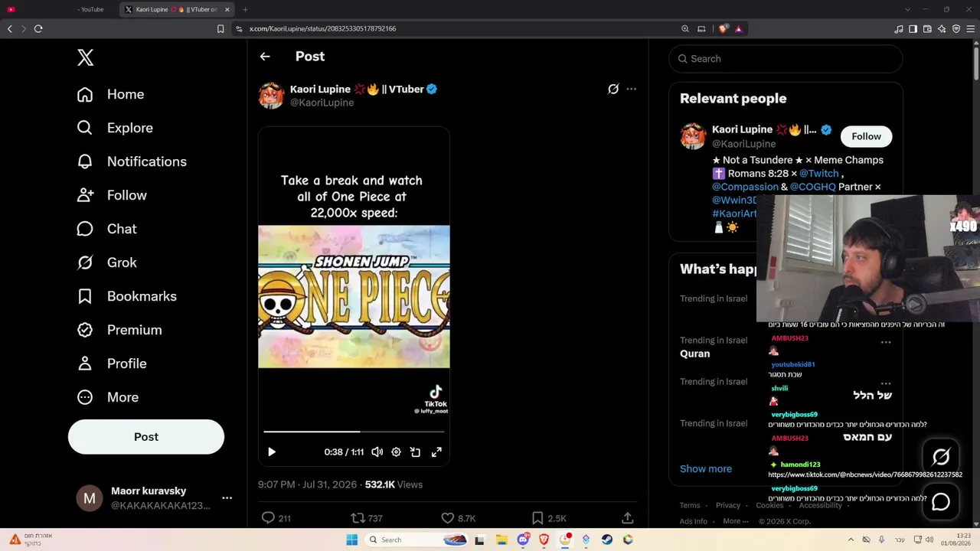The height and width of the screenshot is (551, 980).
Task: Open the Quran trending topic
Action: coord(694,354)
